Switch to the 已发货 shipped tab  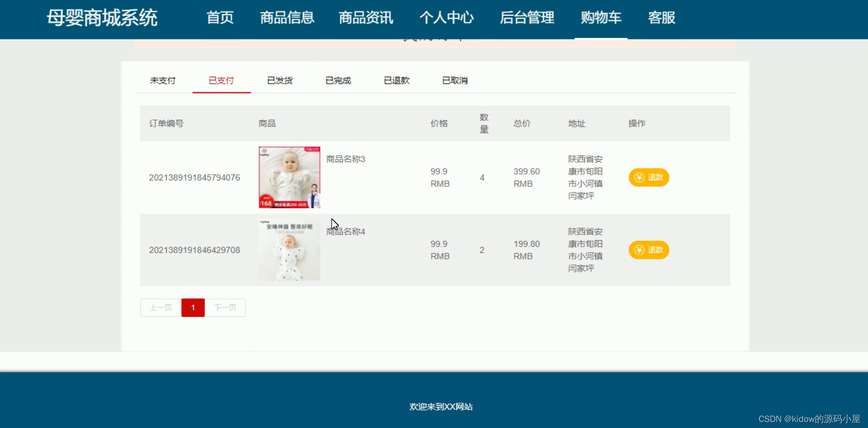(x=279, y=80)
